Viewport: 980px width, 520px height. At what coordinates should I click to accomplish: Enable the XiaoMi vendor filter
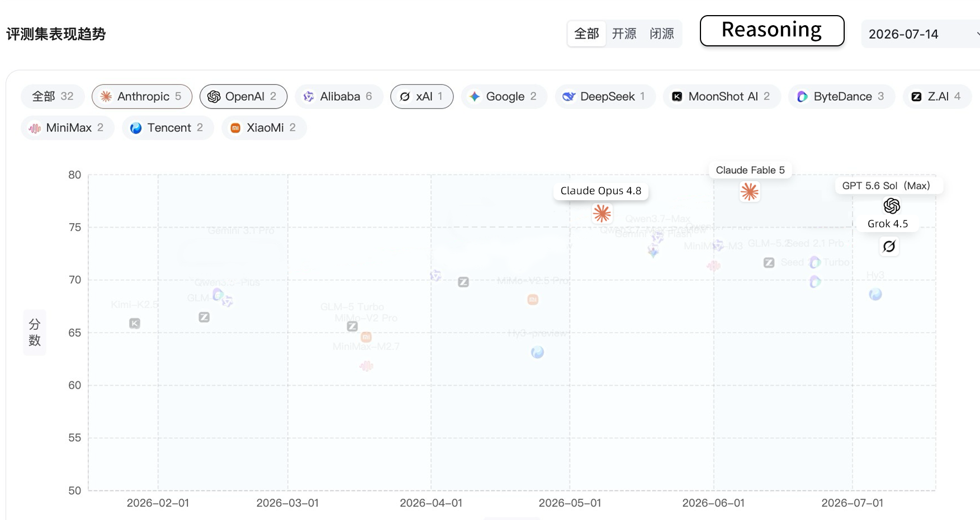[x=264, y=127]
